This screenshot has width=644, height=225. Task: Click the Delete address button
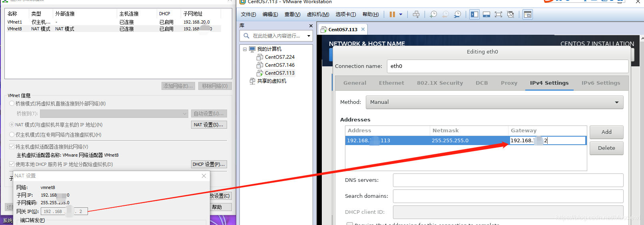(x=606, y=148)
